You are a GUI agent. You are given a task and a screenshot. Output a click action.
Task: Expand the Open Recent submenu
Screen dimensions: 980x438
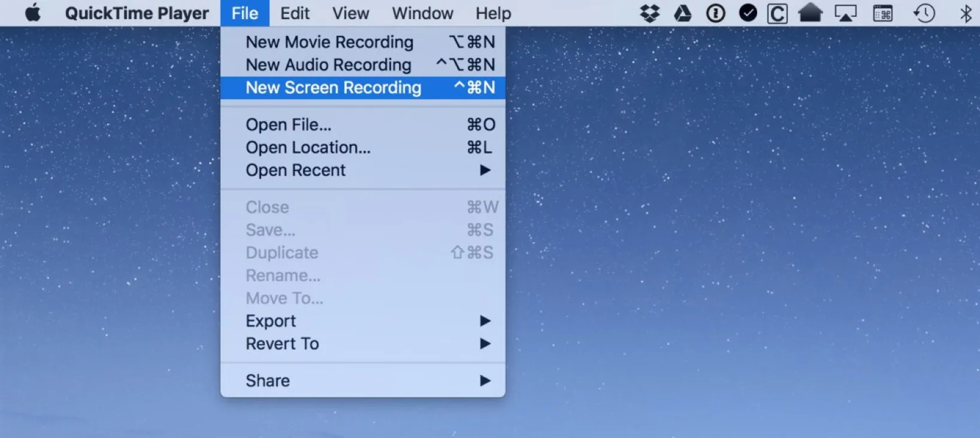362,170
